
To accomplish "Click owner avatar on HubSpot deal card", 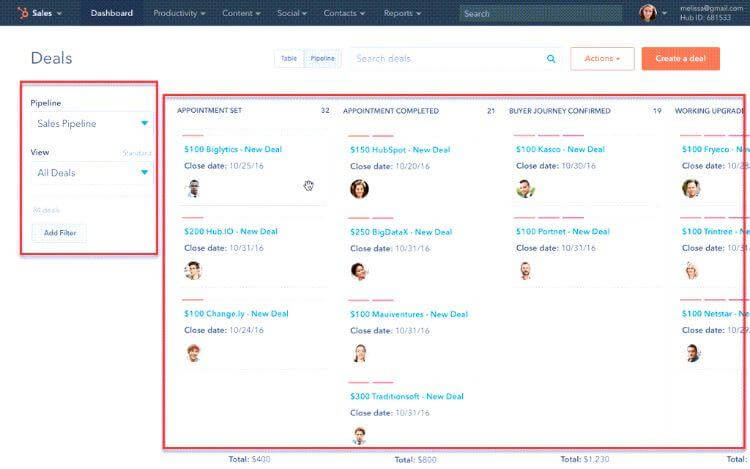I will (x=359, y=189).
